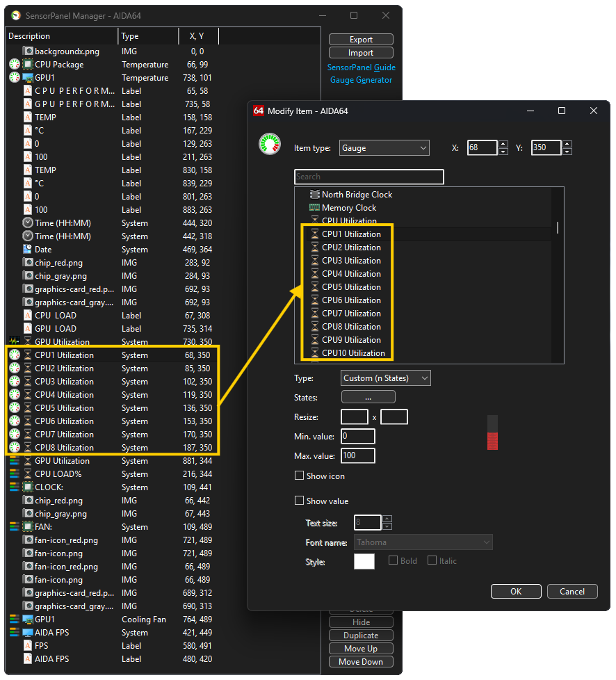The width and height of the screenshot is (616, 680).
Task: Click the Resize height field
Action: pyautogui.click(x=394, y=416)
